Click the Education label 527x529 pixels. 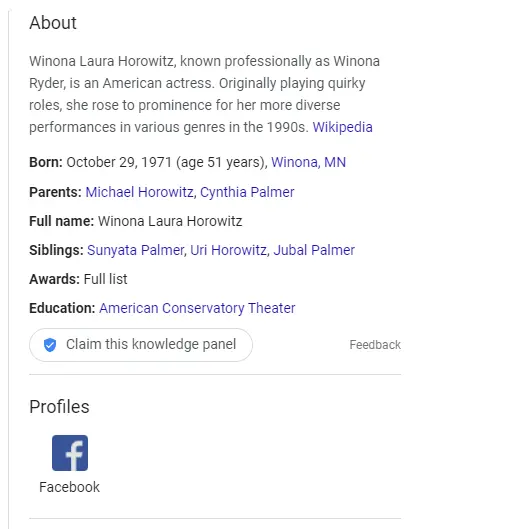coord(62,308)
